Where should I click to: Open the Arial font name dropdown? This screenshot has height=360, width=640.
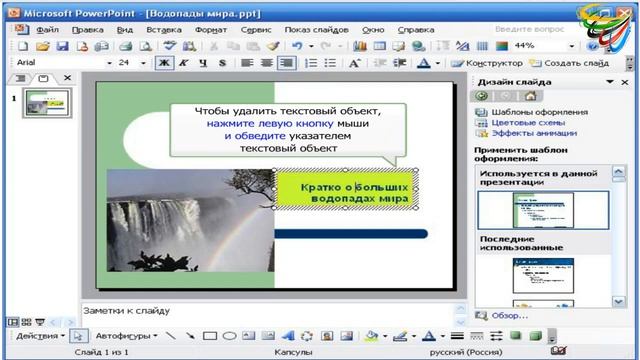pyautogui.click(x=109, y=63)
